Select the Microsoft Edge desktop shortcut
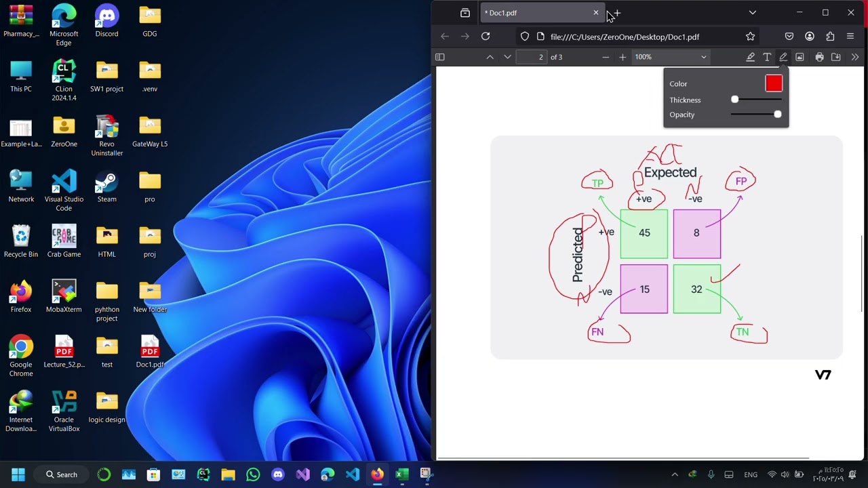 click(64, 25)
